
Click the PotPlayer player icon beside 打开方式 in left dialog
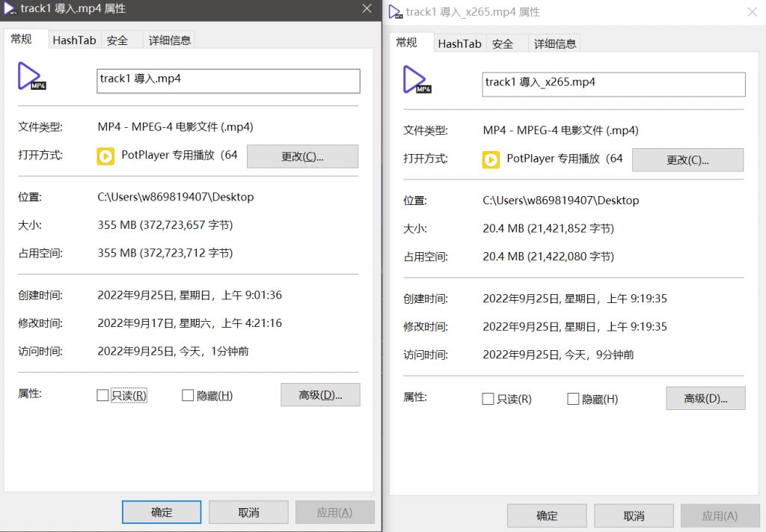(x=105, y=156)
